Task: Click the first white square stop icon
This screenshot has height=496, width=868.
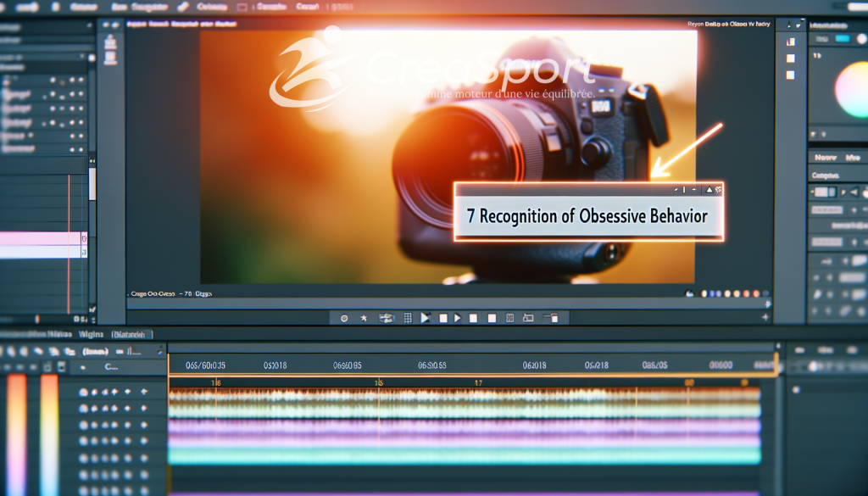Action: click(x=442, y=318)
